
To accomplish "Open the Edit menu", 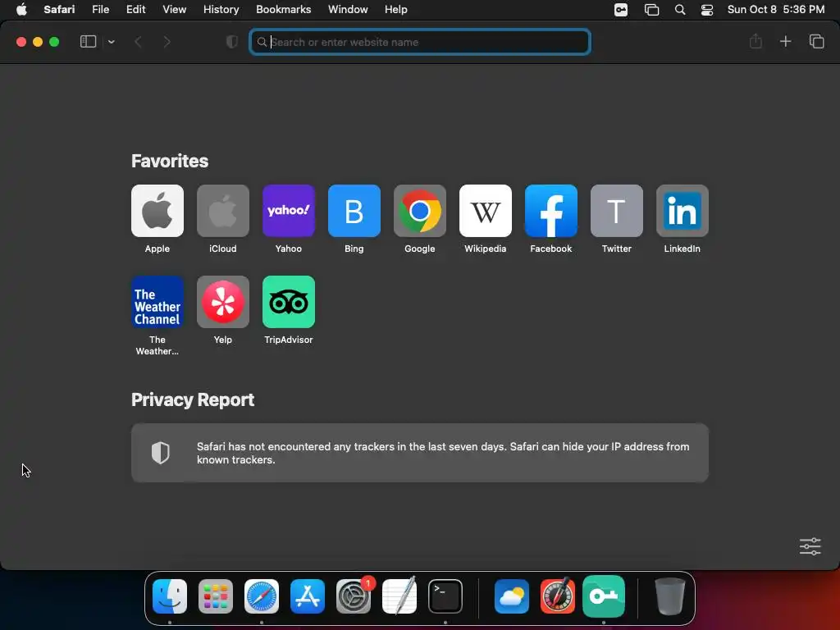I will click(135, 9).
